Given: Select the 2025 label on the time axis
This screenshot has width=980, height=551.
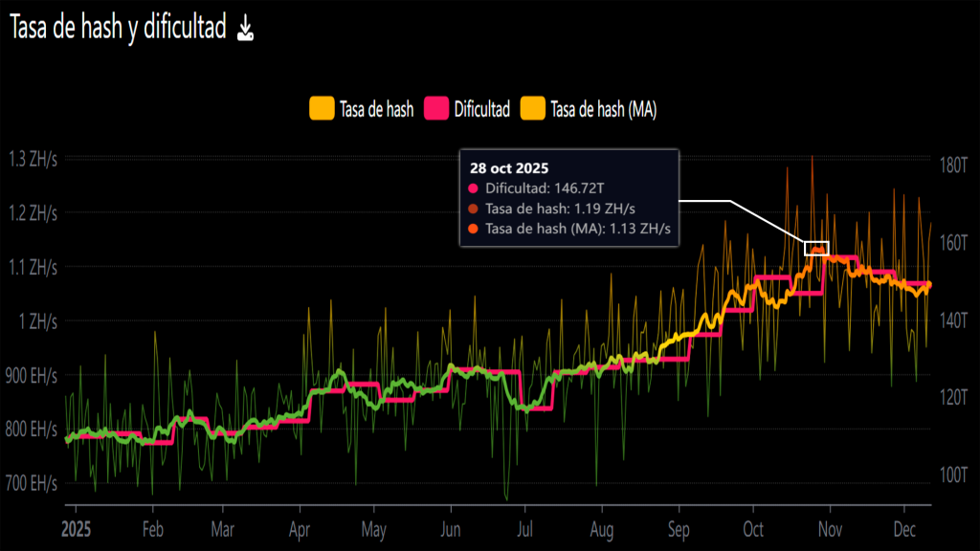Looking at the screenshot, I should click(x=76, y=528).
